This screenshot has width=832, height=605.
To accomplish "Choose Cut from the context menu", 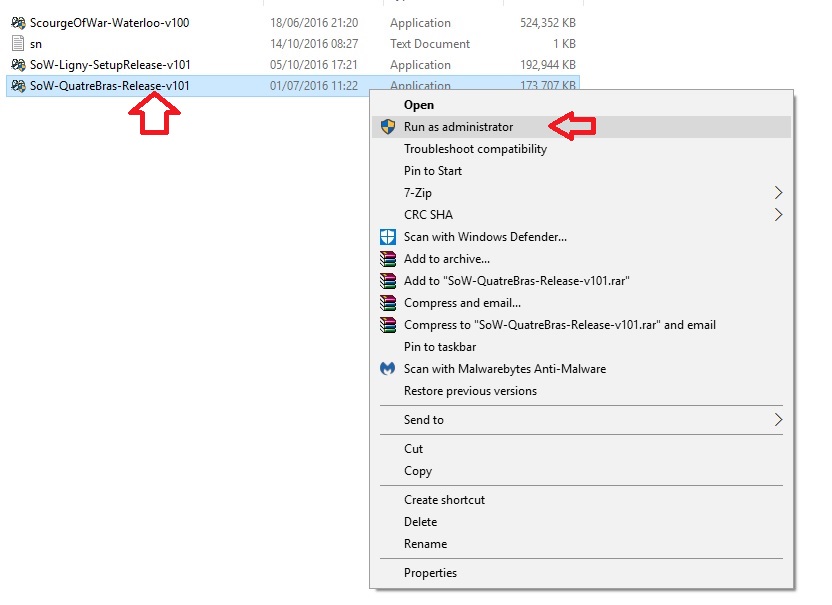I will (x=582, y=449).
